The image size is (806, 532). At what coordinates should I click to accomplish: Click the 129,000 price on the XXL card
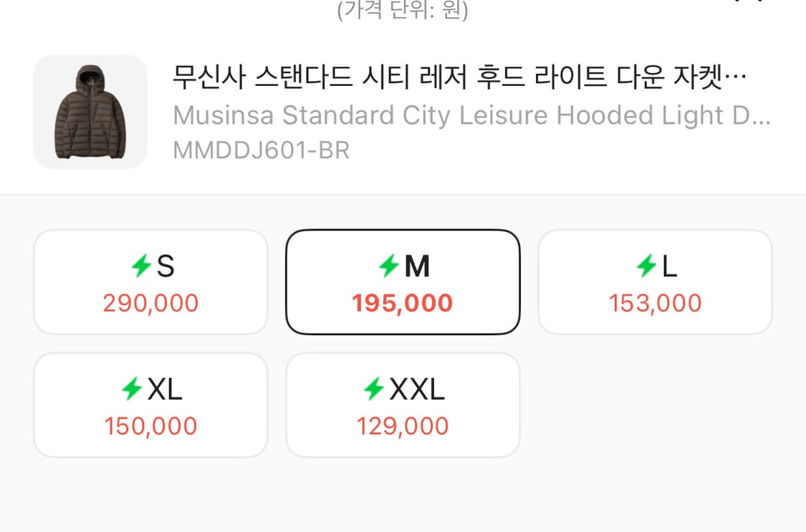click(x=403, y=426)
